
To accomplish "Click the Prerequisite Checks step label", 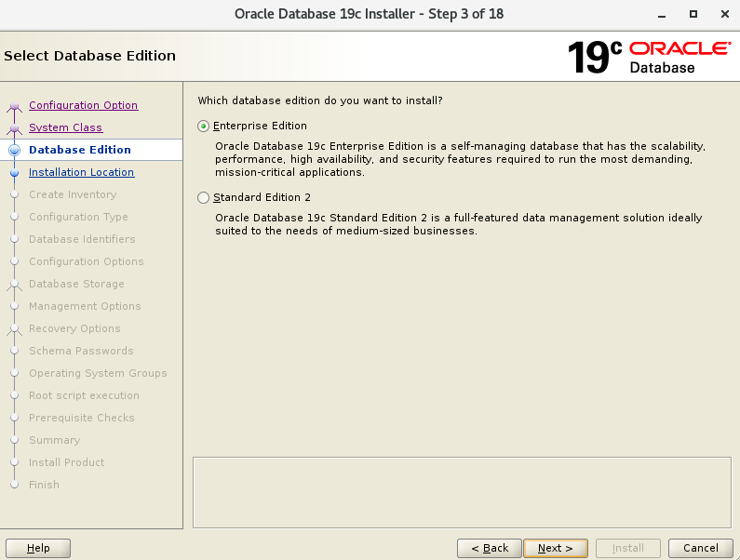I will 82,418.
